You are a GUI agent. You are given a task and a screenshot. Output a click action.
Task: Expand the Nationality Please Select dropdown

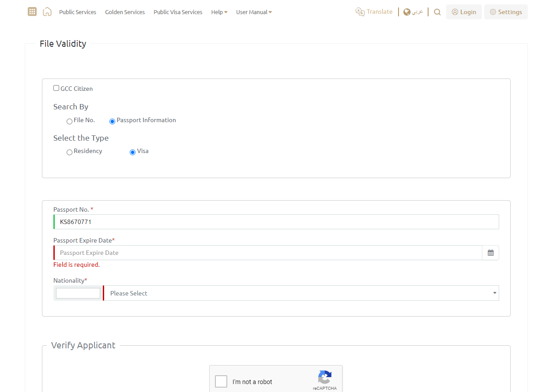pos(301,293)
